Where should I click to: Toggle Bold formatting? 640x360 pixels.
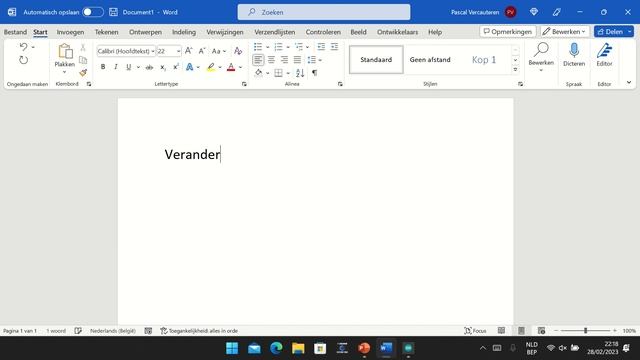point(103,67)
